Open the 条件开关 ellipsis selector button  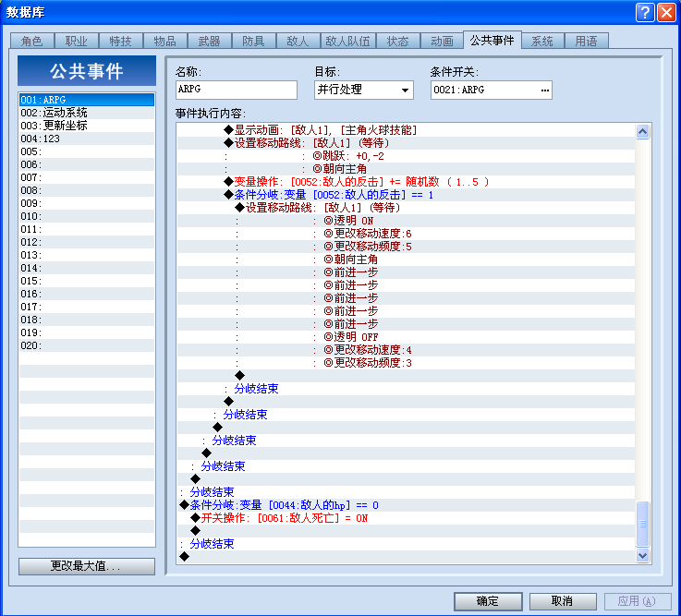click(x=544, y=91)
